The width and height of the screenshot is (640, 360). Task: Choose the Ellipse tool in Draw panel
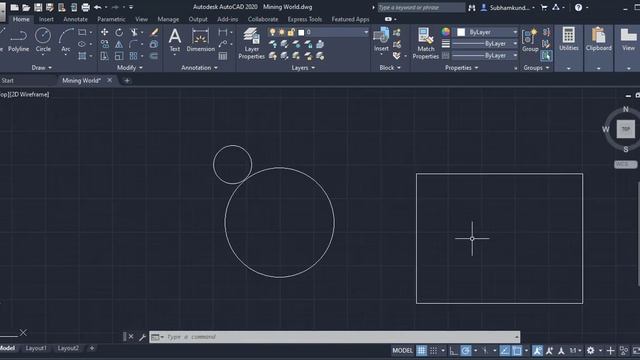tap(82, 44)
